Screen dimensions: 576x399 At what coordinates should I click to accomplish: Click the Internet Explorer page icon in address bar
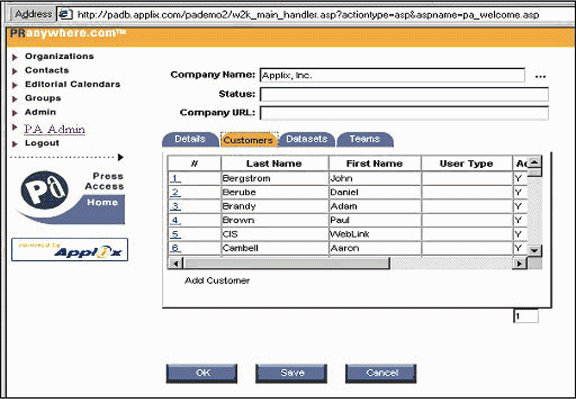[x=65, y=14]
